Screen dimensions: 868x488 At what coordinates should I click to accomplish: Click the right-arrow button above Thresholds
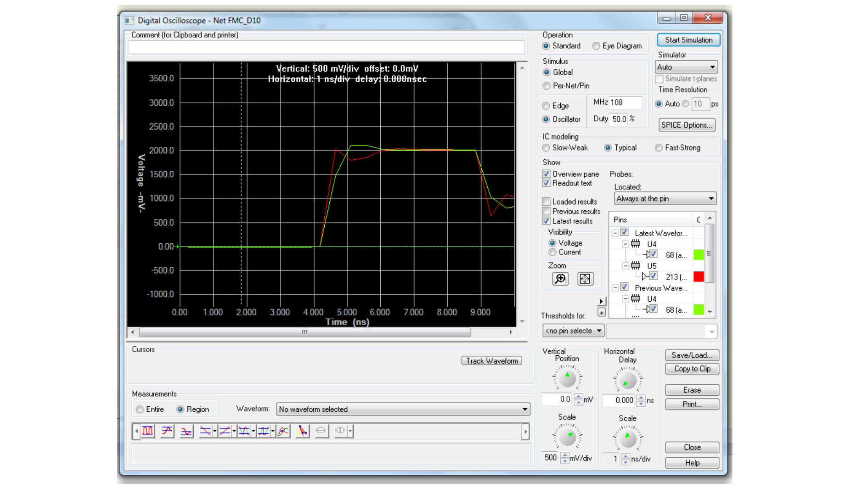click(x=601, y=301)
